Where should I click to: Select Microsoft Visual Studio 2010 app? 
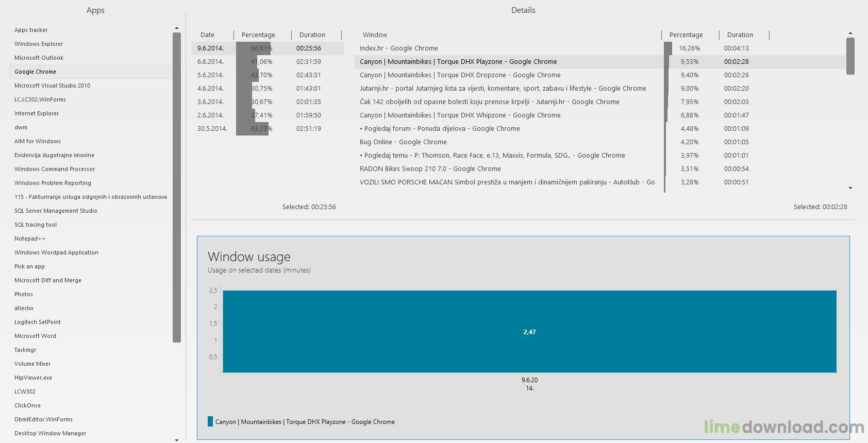tap(52, 86)
